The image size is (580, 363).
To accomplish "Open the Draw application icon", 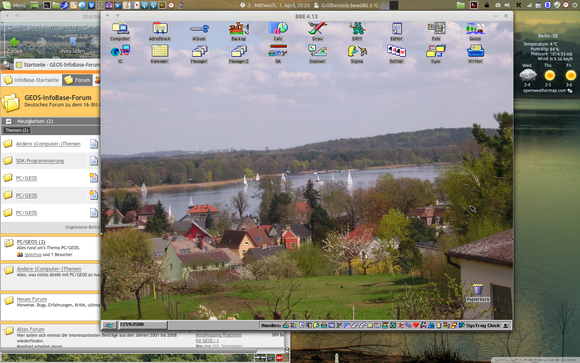I will pyautogui.click(x=317, y=31).
